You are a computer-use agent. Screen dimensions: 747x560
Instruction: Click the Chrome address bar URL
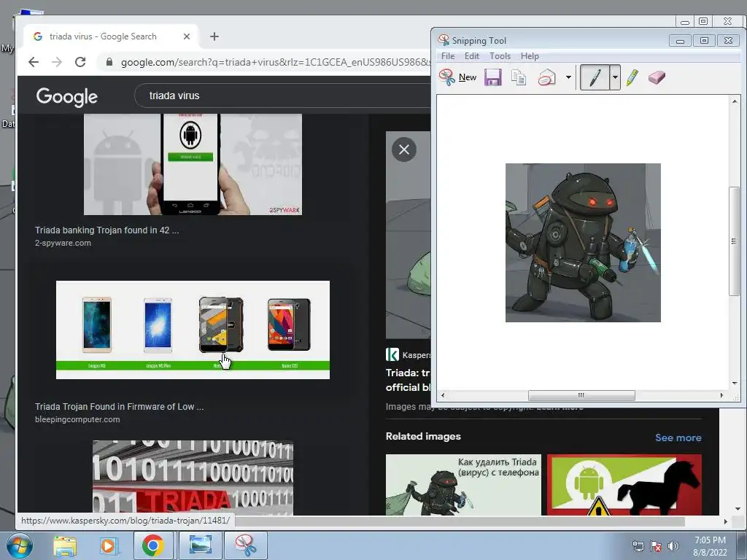coord(275,63)
